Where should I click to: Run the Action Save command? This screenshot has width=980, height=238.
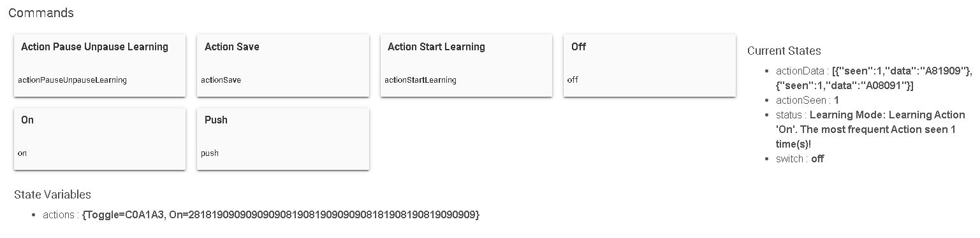pos(283,66)
